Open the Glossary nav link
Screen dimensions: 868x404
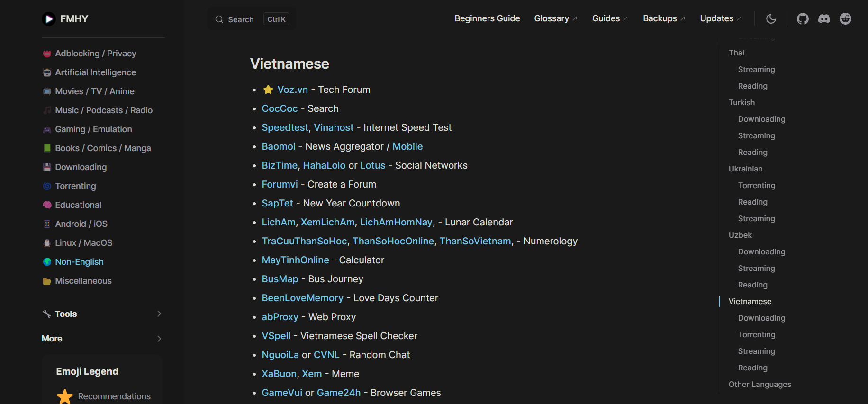pyautogui.click(x=555, y=18)
